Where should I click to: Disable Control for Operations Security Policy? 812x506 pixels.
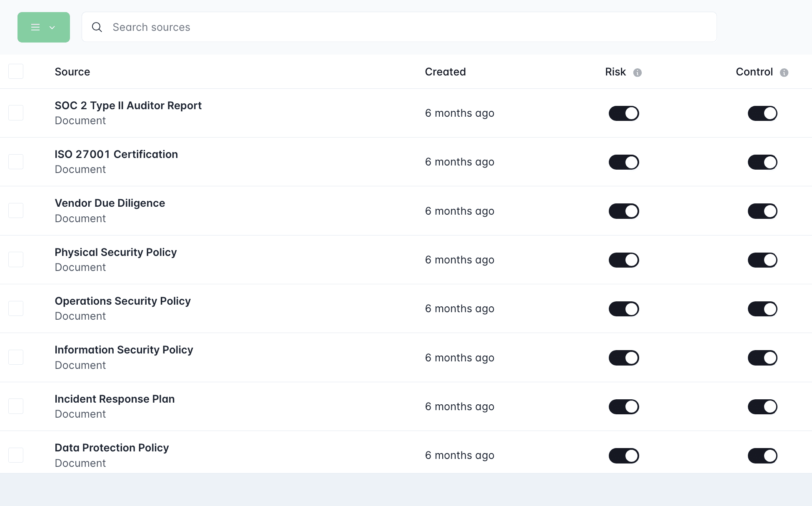point(762,309)
